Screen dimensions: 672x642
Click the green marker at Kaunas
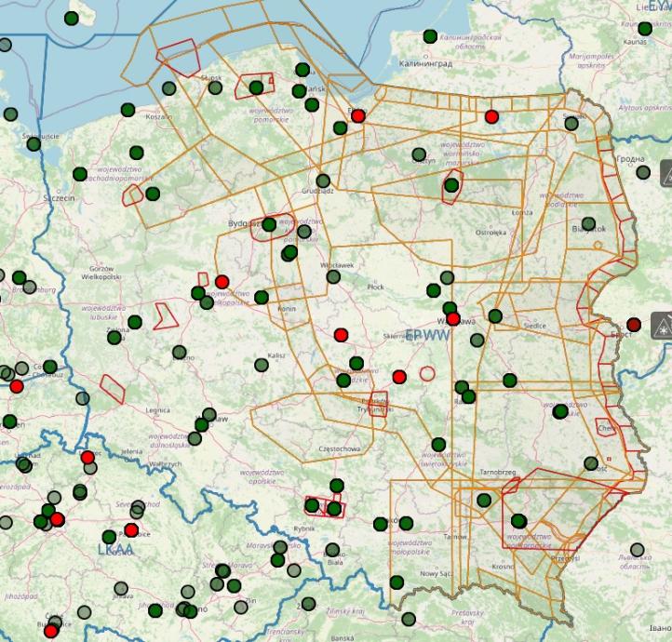(645, 29)
